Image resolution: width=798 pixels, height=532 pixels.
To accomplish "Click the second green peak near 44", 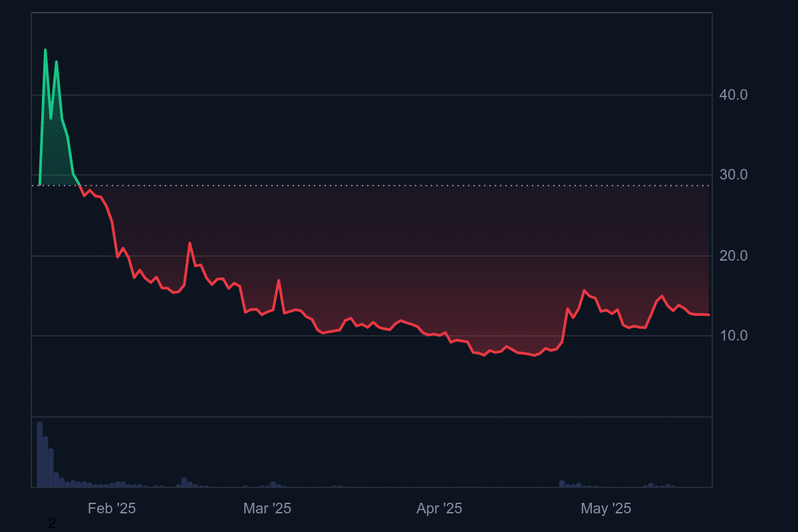I will pos(56,62).
